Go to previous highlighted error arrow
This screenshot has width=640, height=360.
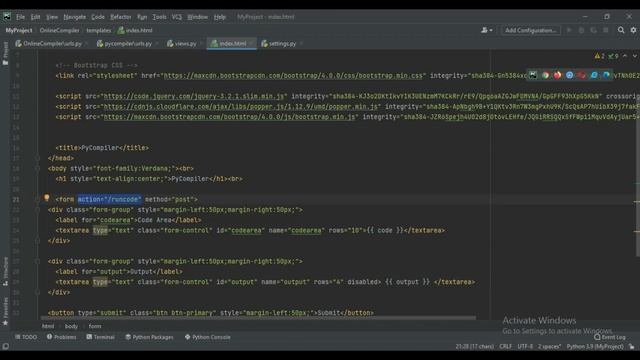click(625, 56)
